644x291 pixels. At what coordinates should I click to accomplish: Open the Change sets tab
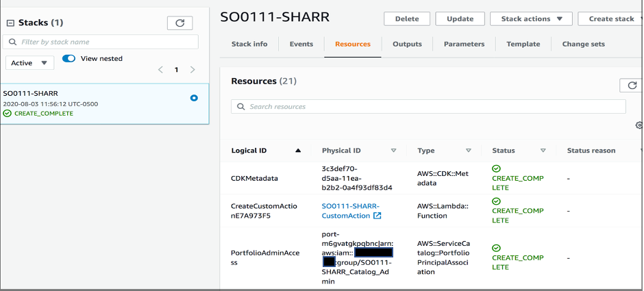(583, 44)
